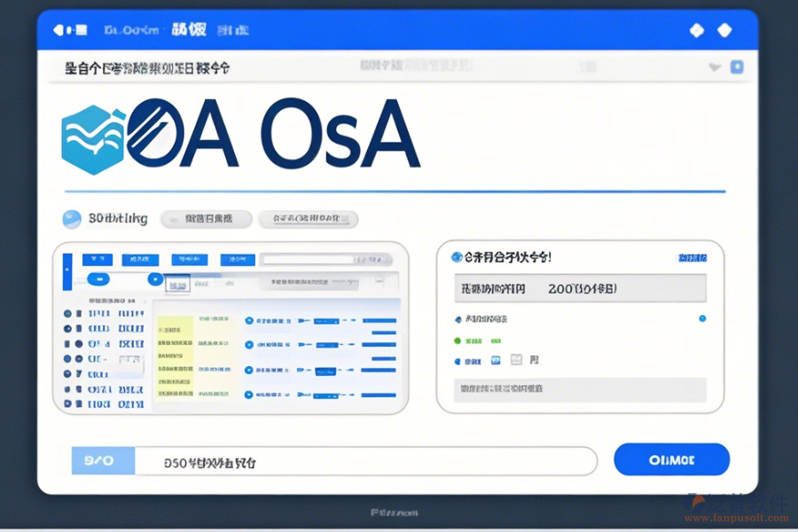Viewport: 798px width, 532px height.
Task: Click the gray document icon in the right card icon row
Action: pyautogui.click(x=516, y=360)
